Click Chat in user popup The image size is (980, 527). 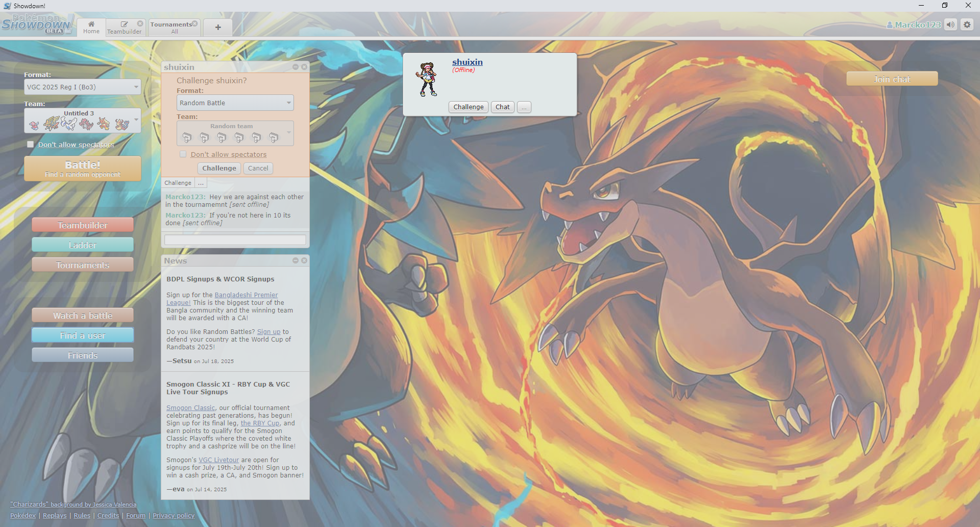(503, 107)
